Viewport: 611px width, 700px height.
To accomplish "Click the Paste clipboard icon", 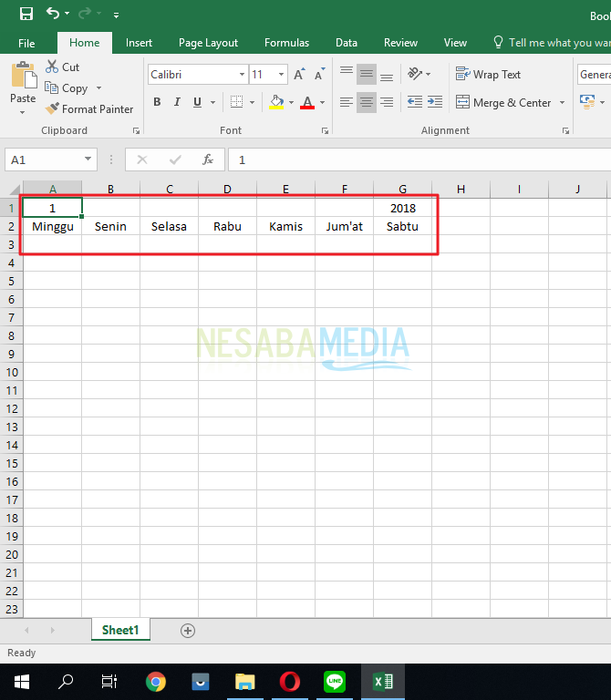I will 24,75.
